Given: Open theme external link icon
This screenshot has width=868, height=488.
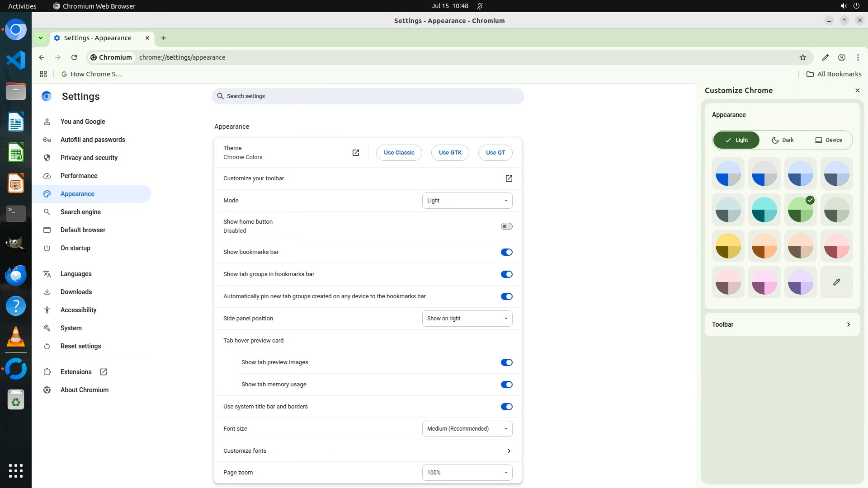Looking at the screenshot, I should 356,153.
